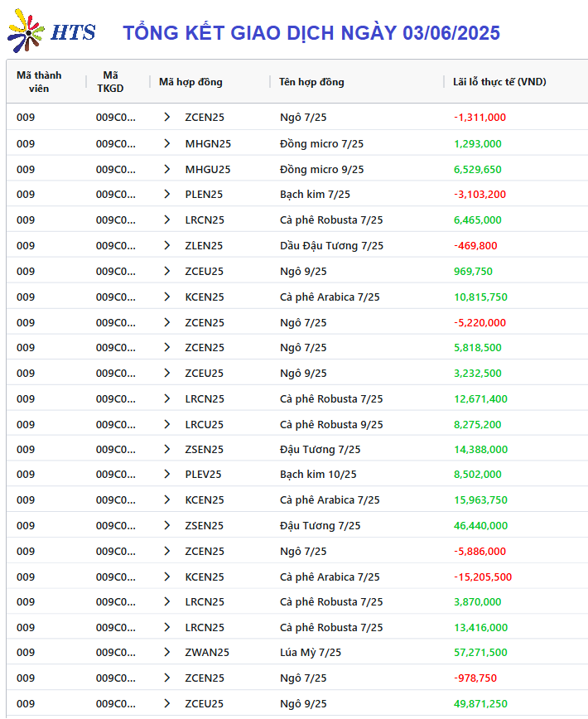Click chevron beside KCEN25 with 10,815,750 profit
This screenshot has width=588, height=719.
coord(166,297)
